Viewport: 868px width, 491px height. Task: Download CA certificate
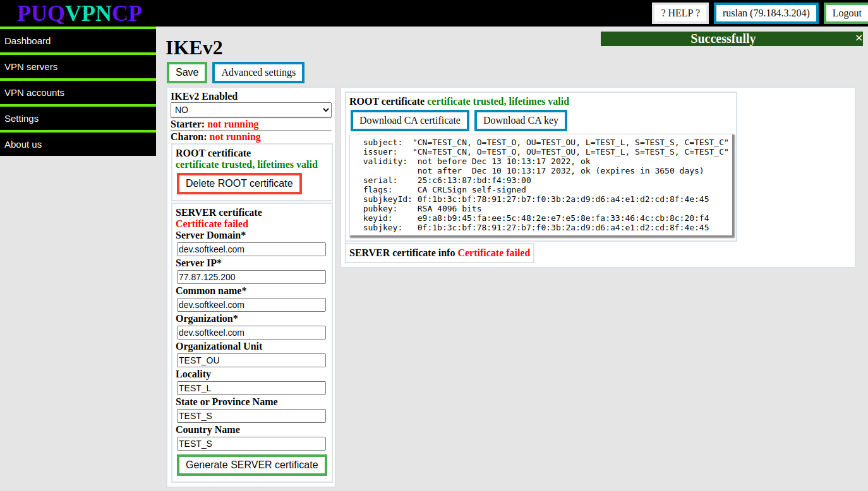(410, 121)
